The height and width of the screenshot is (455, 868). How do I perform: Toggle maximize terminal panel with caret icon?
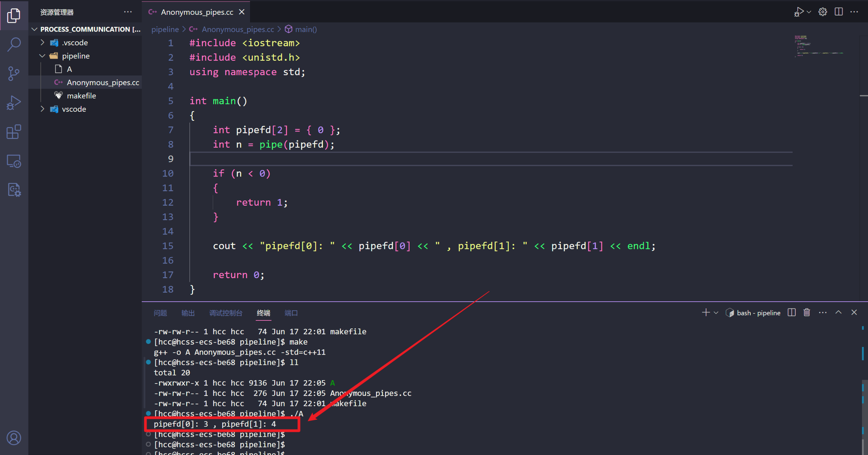[839, 313]
